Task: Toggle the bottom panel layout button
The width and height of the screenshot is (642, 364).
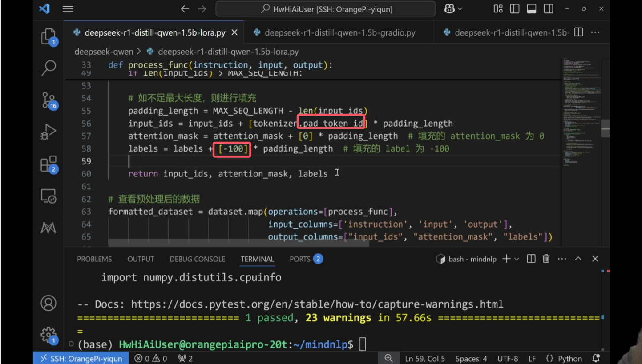Action: click(531, 9)
